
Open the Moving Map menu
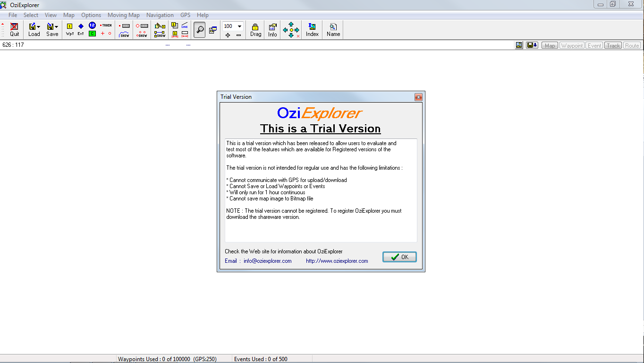point(124,15)
